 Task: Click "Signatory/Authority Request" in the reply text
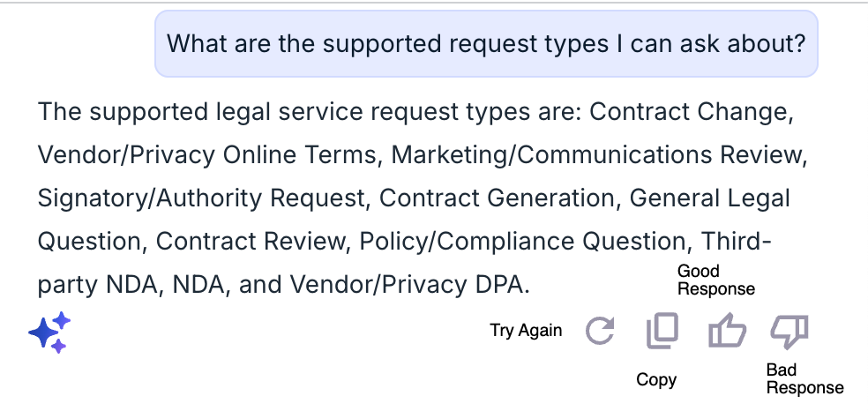200,198
